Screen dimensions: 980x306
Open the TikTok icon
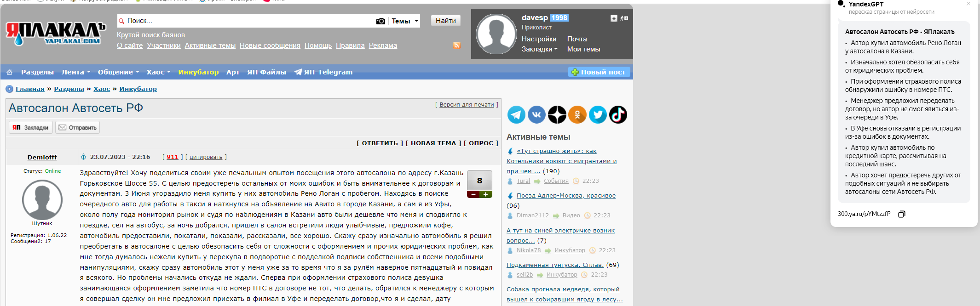pos(618,114)
